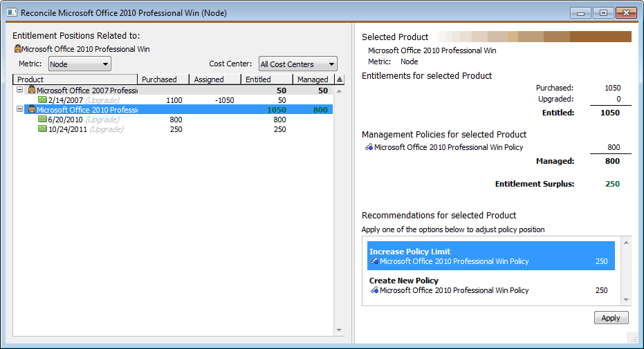
Task: Open the Cost Center dropdown
Action: coord(297,64)
